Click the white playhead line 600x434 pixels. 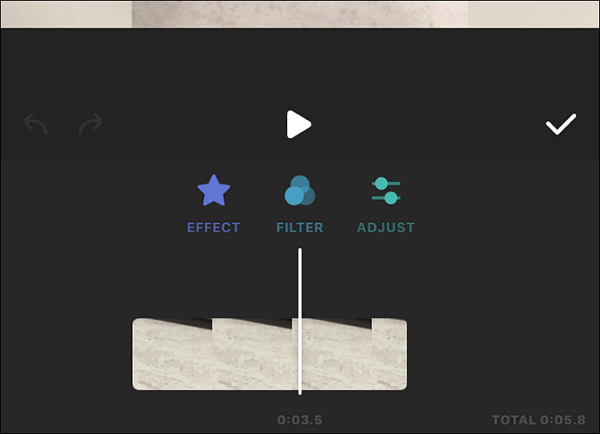(x=300, y=321)
